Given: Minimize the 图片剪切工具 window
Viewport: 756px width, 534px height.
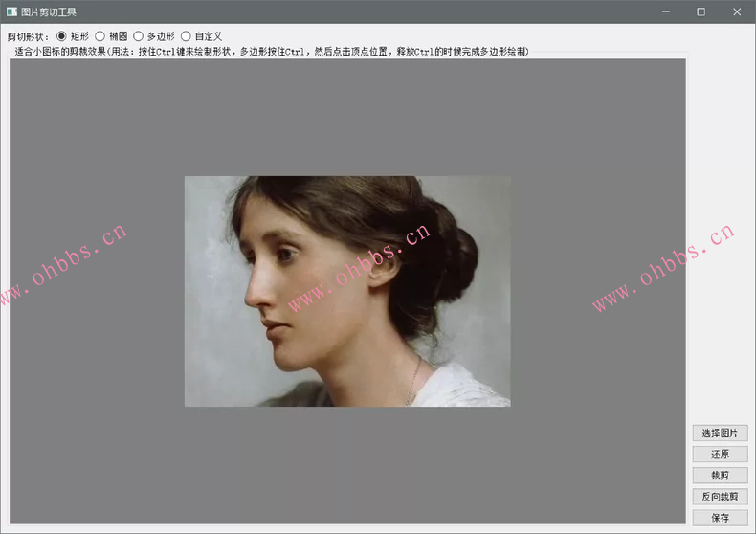Looking at the screenshot, I should click(666, 11).
